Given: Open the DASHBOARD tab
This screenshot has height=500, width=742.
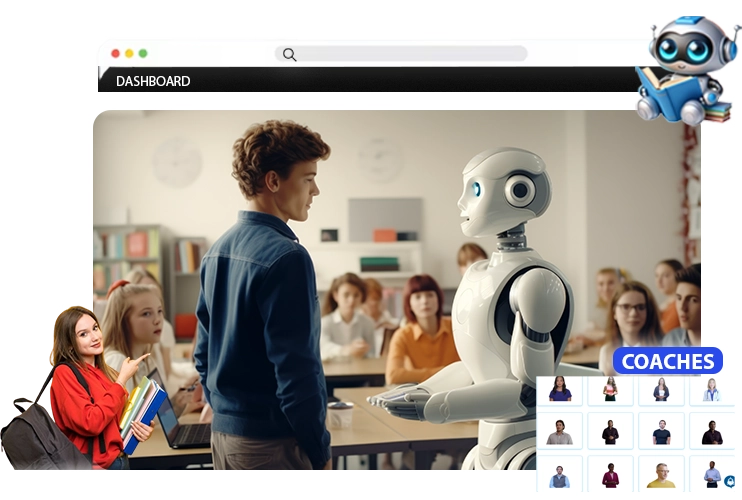Looking at the screenshot, I should coord(153,81).
